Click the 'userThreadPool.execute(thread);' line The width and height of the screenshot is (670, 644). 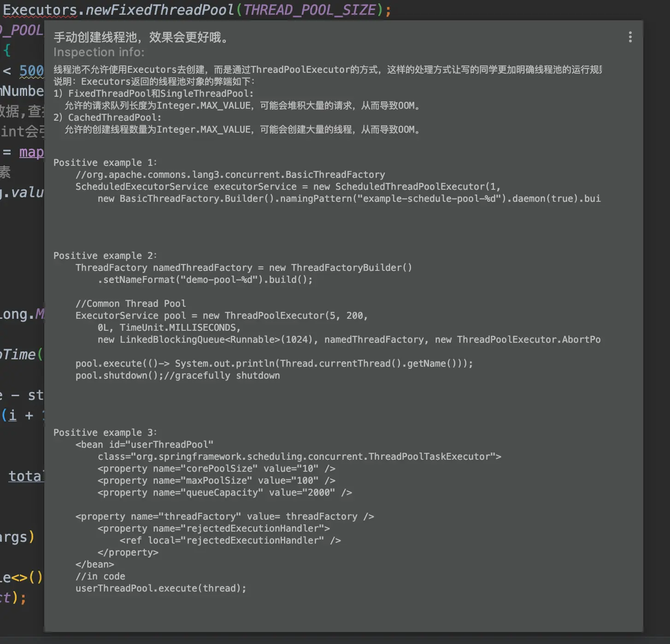(x=161, y=588)
